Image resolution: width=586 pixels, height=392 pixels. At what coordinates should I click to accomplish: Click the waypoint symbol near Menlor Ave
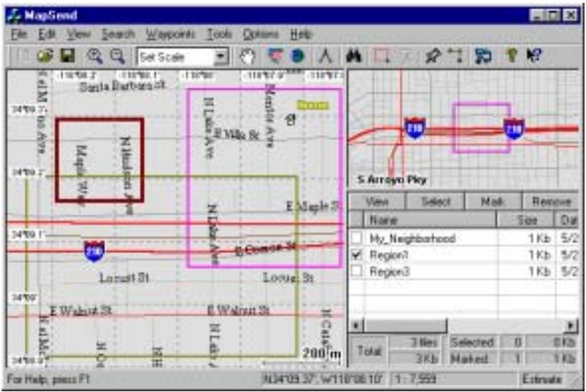click(x=291, y=120)
